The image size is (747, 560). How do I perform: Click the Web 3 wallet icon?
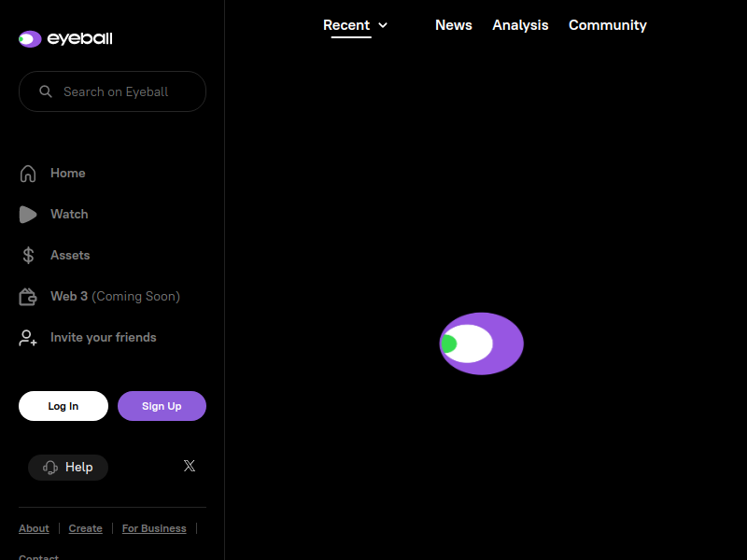click(x=28, y=297)
